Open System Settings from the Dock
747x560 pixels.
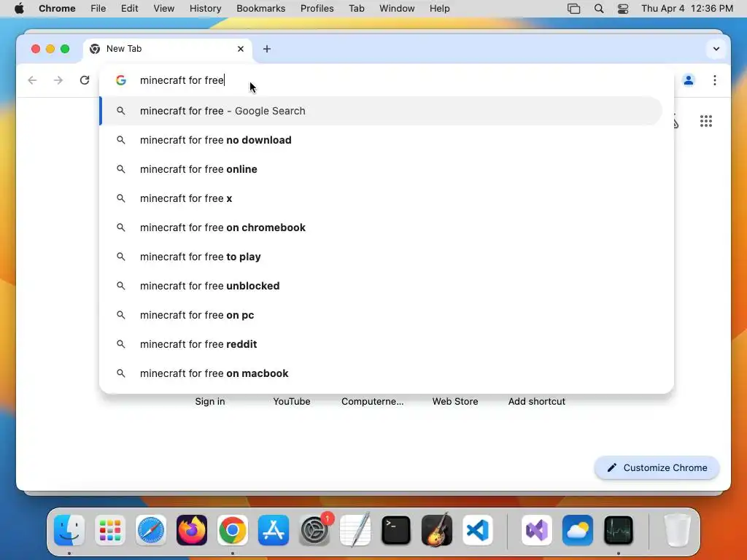tap(314, 530)
